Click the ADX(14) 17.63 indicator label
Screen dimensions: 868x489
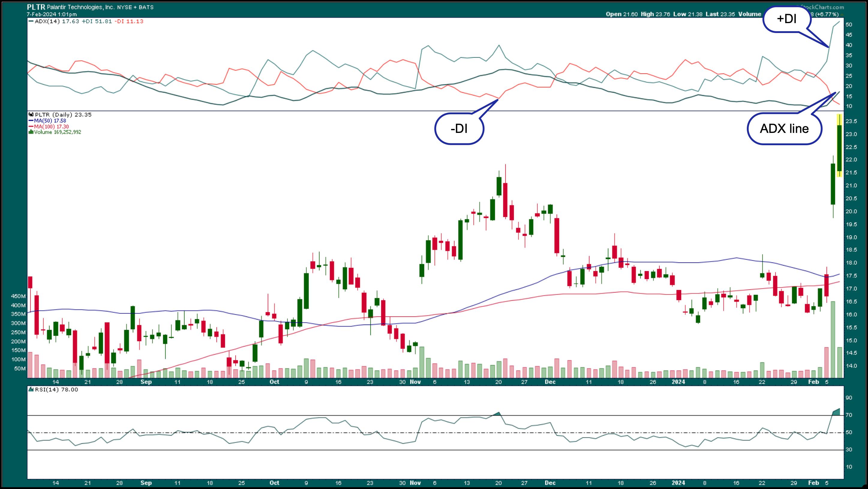[57, 21]
